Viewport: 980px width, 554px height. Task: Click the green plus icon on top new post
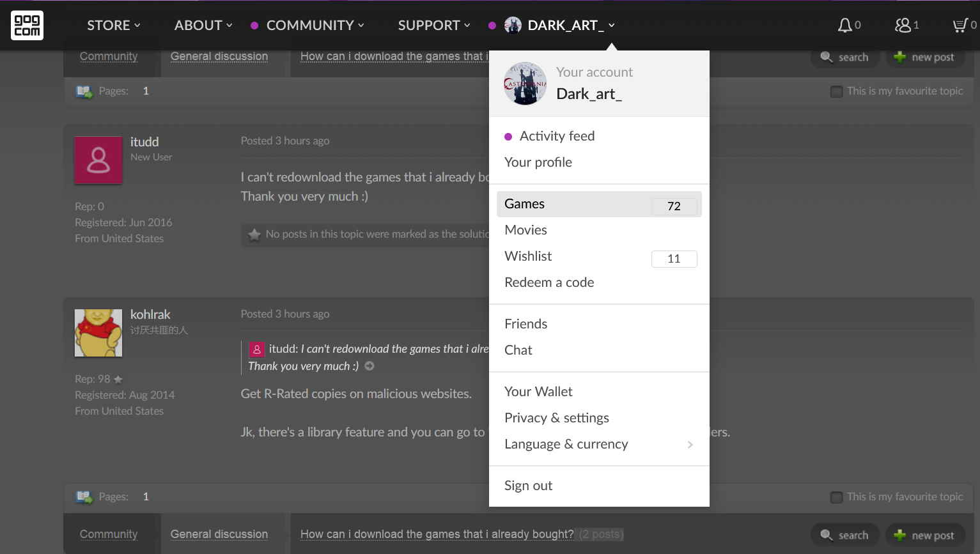[x=900, y=57]
